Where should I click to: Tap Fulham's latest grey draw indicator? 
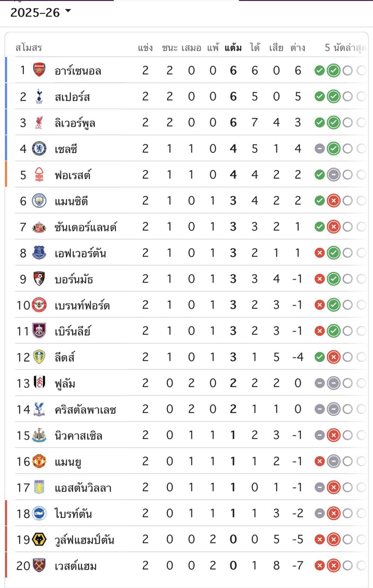[333, 383]
